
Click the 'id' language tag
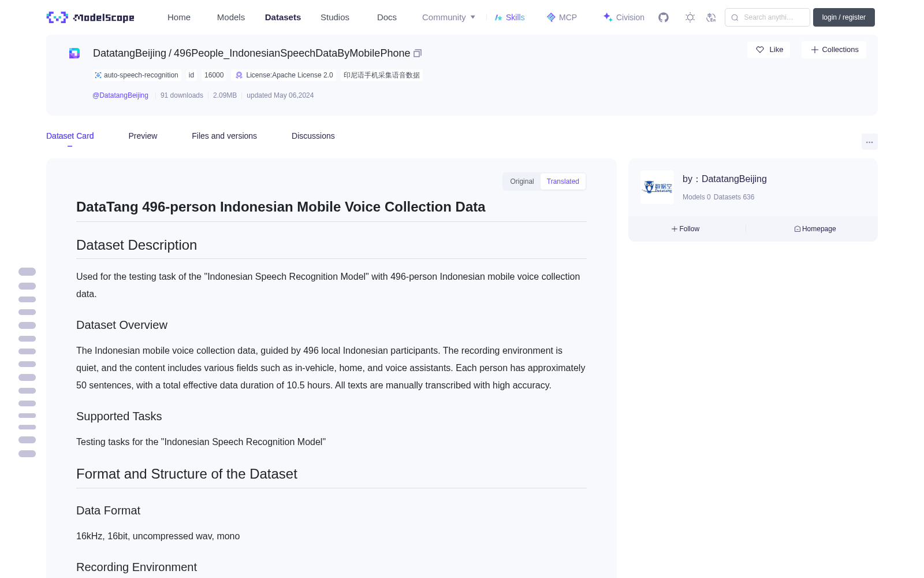pos(191,75)
